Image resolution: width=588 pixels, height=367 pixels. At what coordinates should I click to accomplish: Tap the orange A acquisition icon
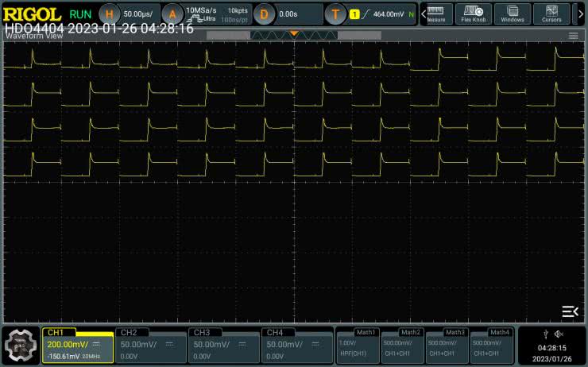click(x=172, y=14)
